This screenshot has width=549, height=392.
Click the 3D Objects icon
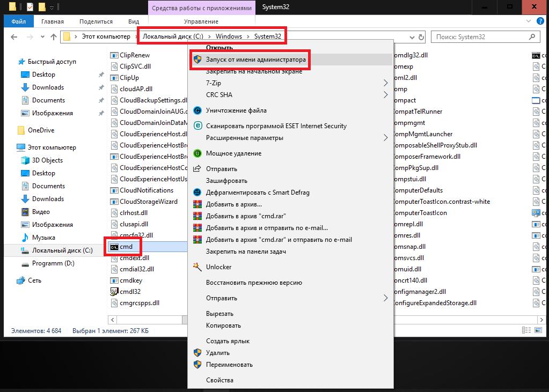[25, 160]
